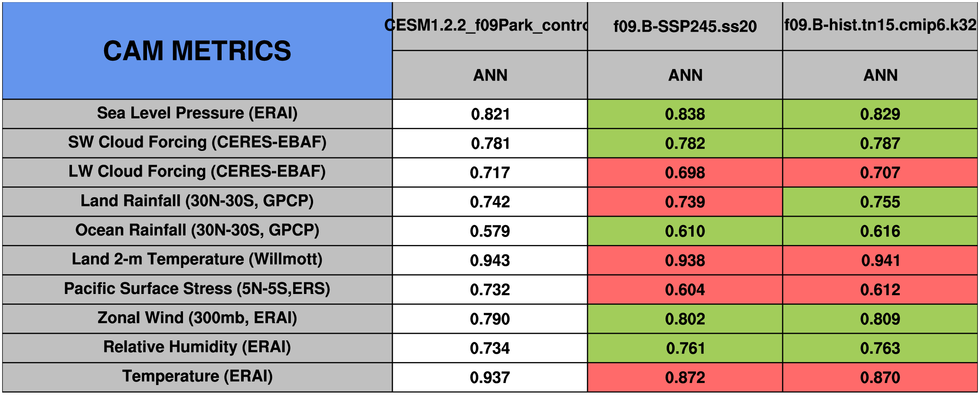980x395 pixels.
Task: Click the white 0.579 control value cell
Action: [490, 231]
